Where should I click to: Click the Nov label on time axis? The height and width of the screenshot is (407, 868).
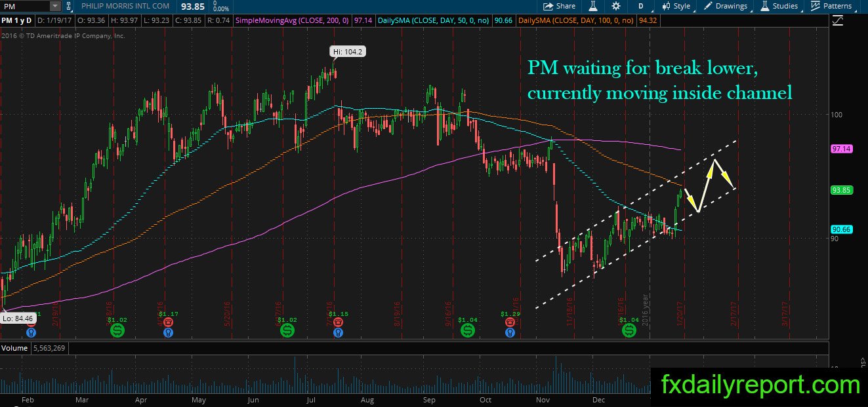coord(543,399)
